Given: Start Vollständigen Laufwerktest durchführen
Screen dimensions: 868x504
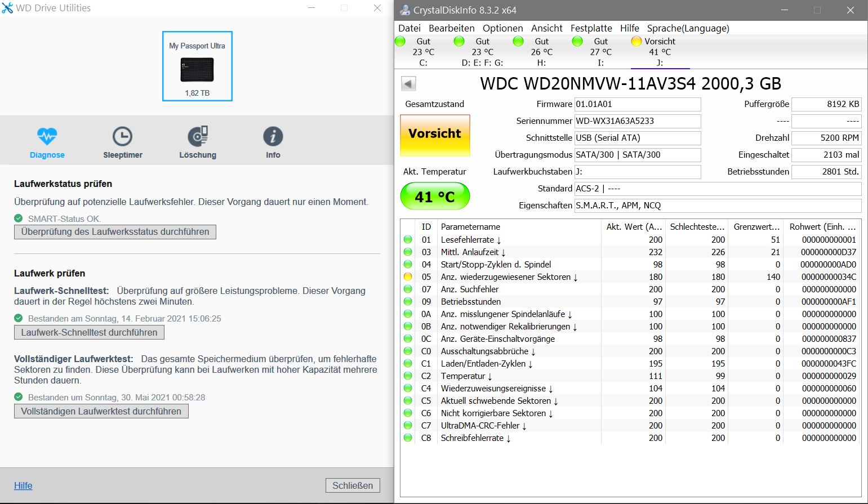Looking at the screenshot, I should 101,411.
